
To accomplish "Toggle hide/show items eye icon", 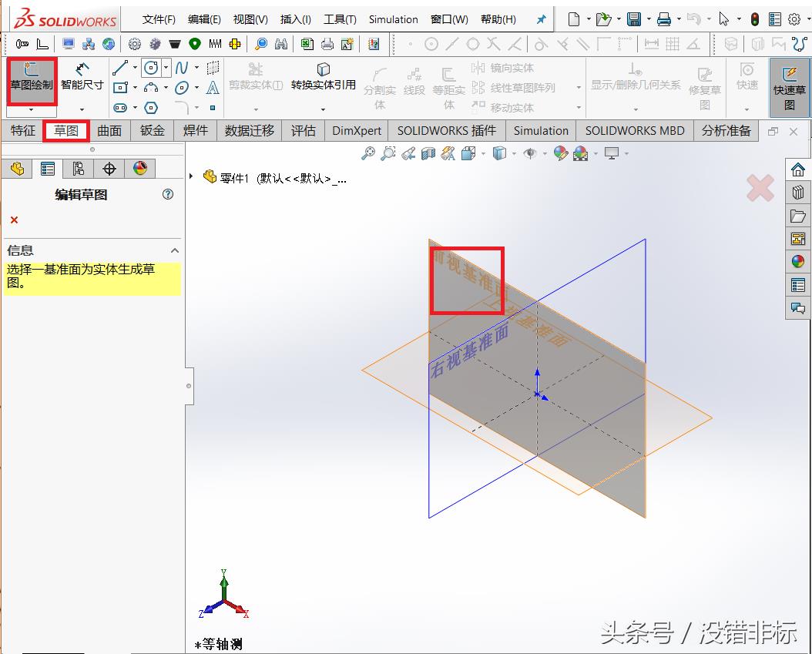I will [530, 154].
